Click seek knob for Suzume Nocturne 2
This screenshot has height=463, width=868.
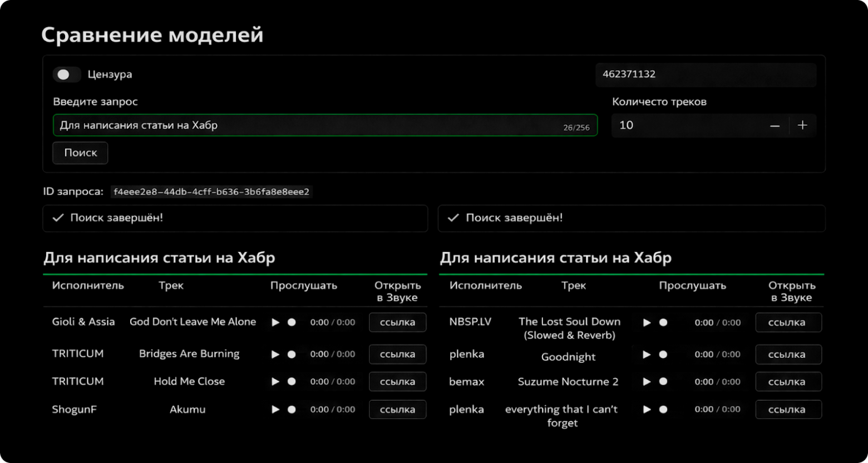[663, 382]
